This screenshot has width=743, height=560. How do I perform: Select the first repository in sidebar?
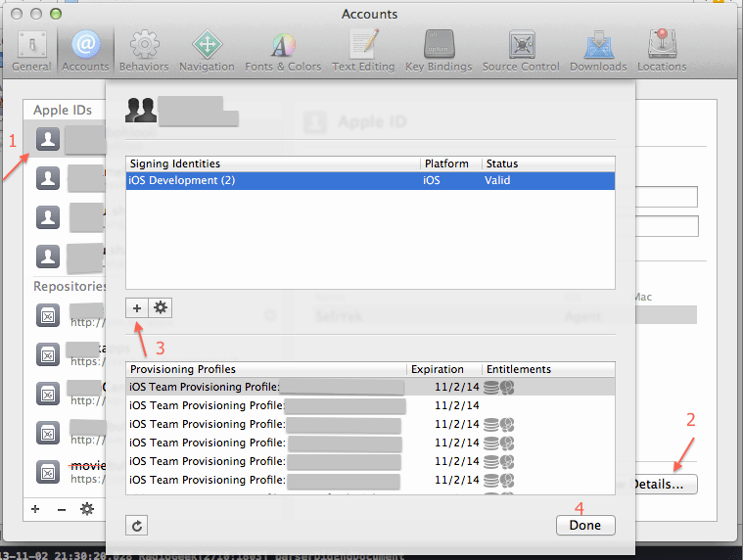pos(65,315)
